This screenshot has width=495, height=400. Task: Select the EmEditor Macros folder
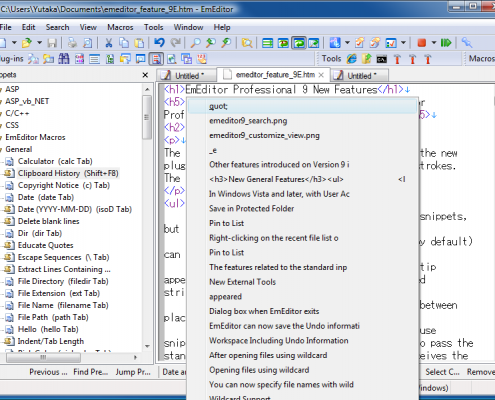click(x=35, y=137)
